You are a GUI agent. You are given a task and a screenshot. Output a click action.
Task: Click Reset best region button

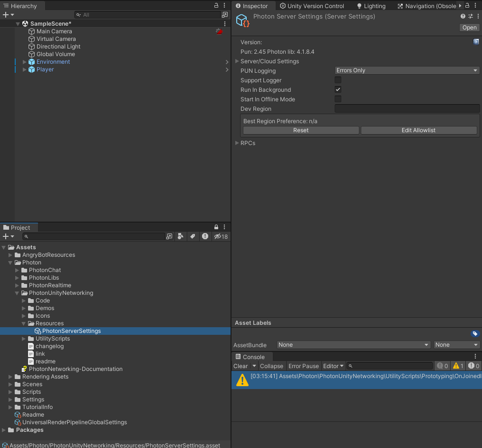click(x=300, y=130)
